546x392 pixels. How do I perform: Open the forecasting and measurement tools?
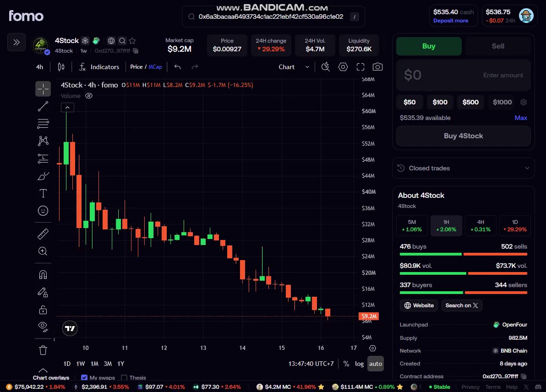point(43,158)
